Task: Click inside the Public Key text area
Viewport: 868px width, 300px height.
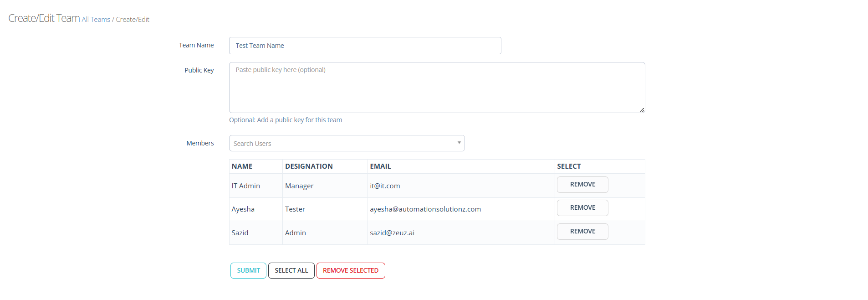Action: coord(437,88)
